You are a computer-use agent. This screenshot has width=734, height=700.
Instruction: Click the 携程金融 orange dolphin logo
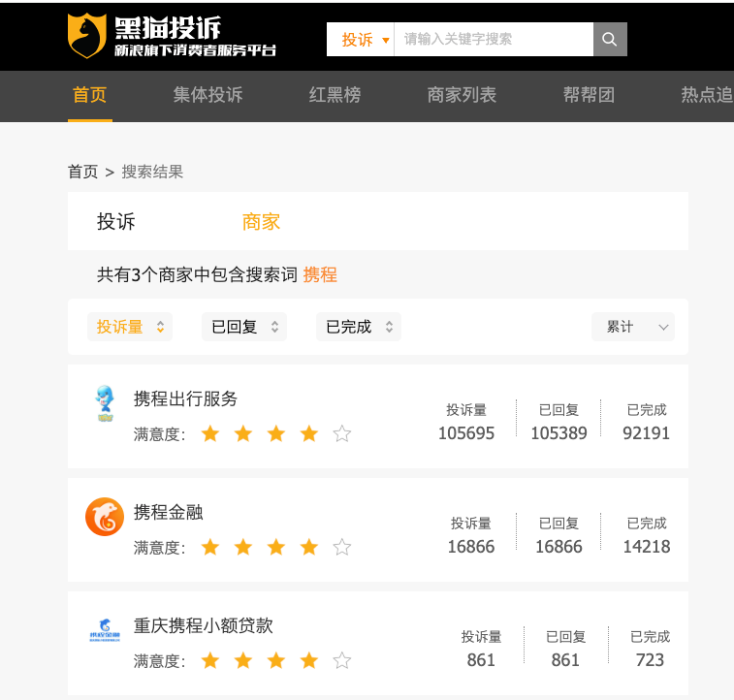105,516
